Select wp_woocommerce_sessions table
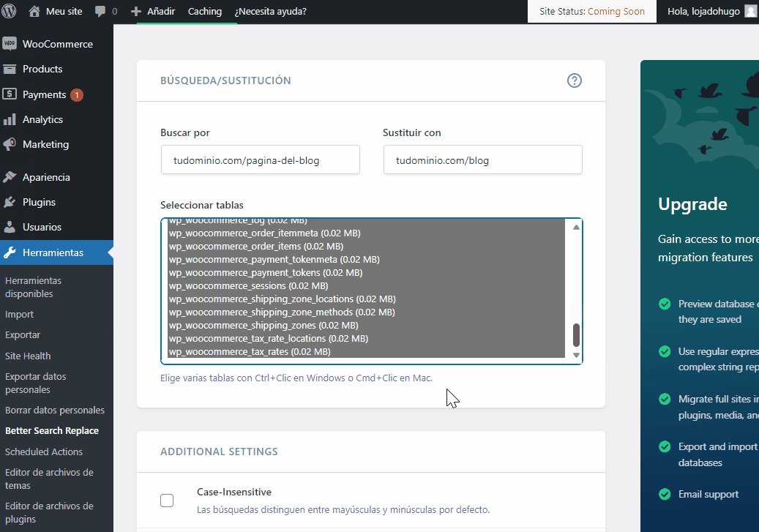759x532 pixels. 366,286
